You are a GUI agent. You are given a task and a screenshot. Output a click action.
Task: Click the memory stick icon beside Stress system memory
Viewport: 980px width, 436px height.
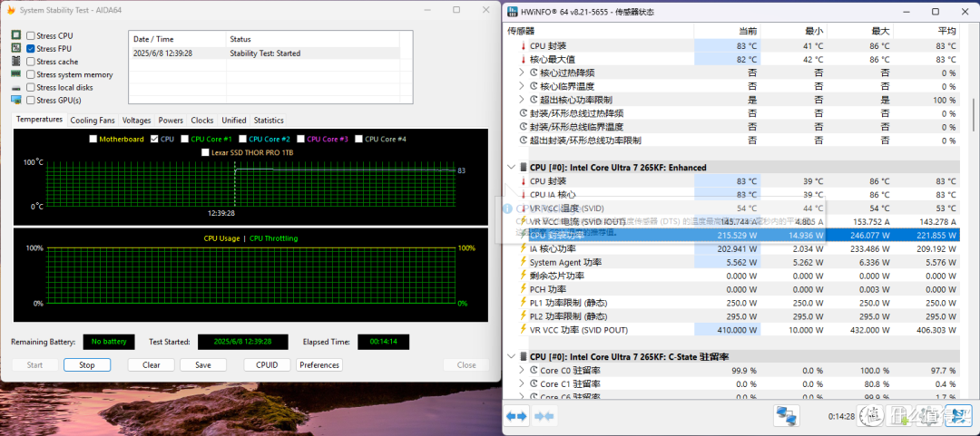click(x=16, y=74)
